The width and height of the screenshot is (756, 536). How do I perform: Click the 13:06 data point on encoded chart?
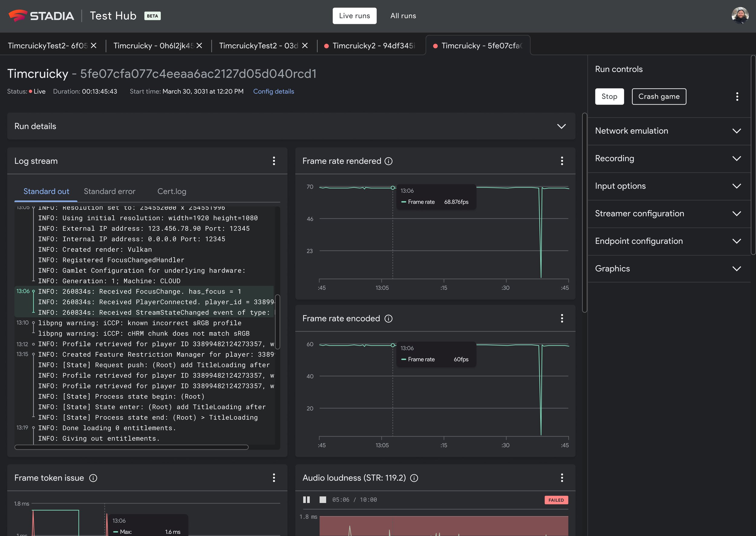pyautogui.click(x=393, y=345)
